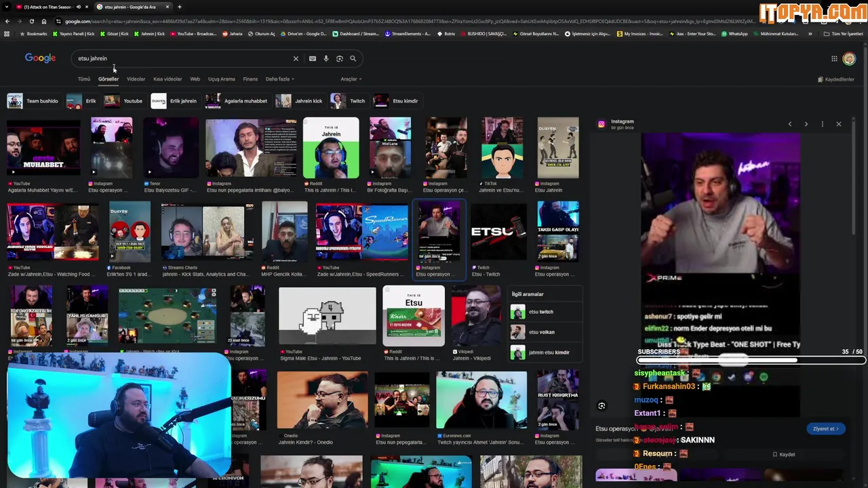This screenshot has height=488, width=868.
Task: Filter by Erlik jahrein chip
Action: point(174,101)
